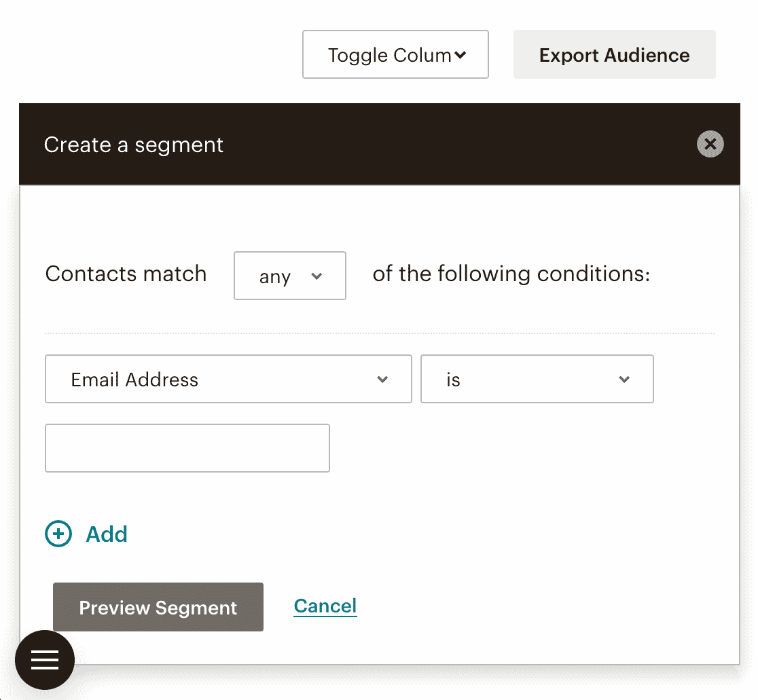The image size is (758, 700).
Task: Click the of the following conditions text
Action: pyautogui.click(x=511, y=274)
